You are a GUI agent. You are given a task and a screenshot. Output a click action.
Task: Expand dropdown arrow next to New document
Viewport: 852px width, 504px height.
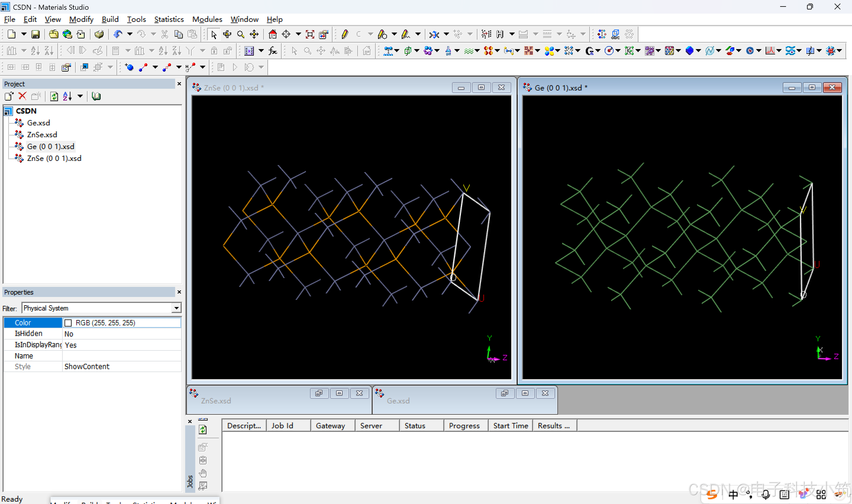[24, 34]
